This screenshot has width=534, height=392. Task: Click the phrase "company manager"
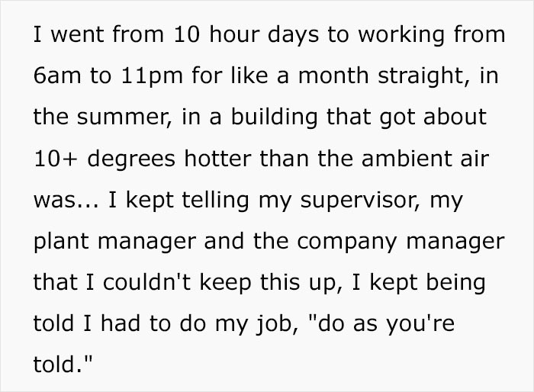click(x=400, y=243)
